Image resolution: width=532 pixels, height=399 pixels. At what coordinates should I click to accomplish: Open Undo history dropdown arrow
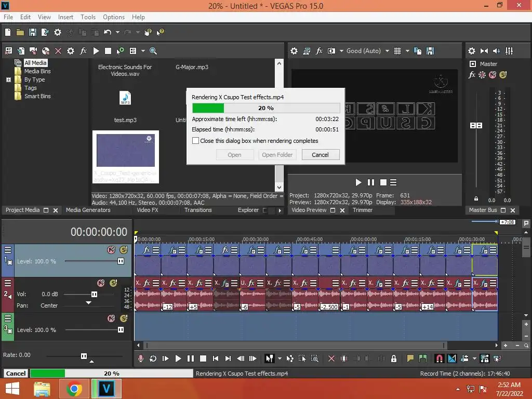click(x=117, y=32)
